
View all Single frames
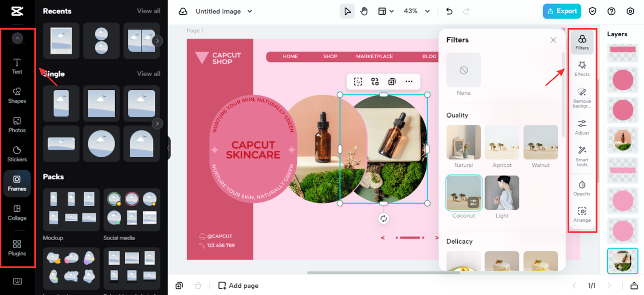coord(149,74)
